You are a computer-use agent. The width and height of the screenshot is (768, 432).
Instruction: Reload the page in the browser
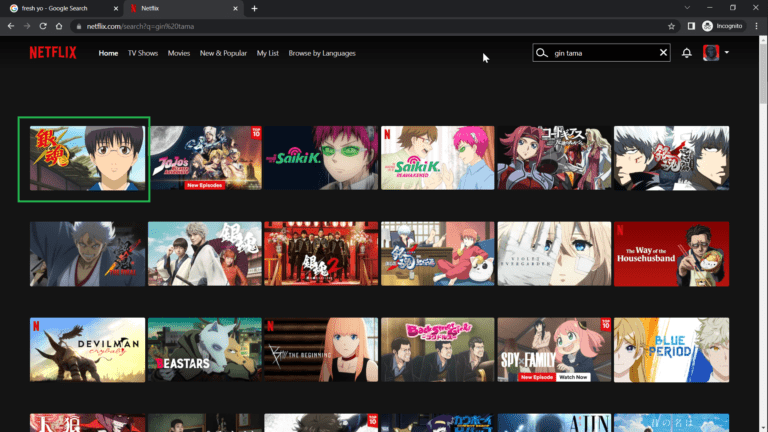41,26
